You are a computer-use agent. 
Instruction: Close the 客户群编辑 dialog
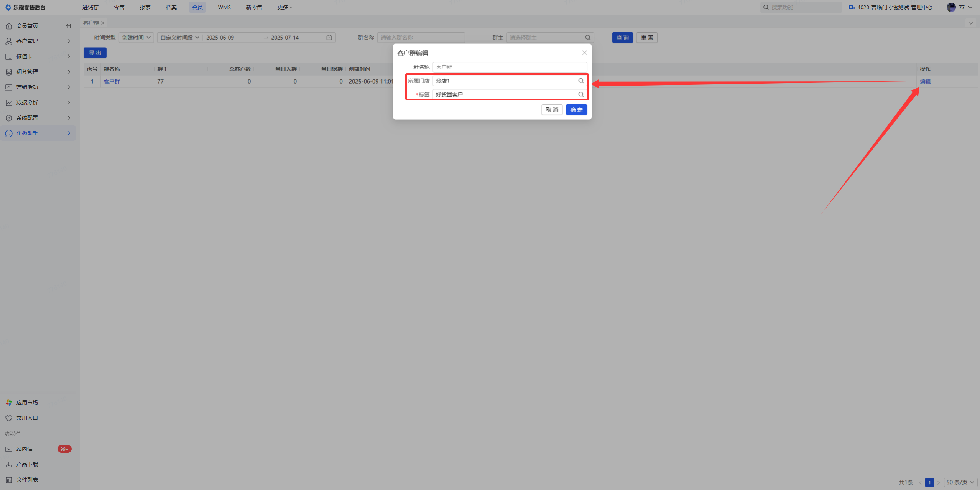(x=584, y=53)
